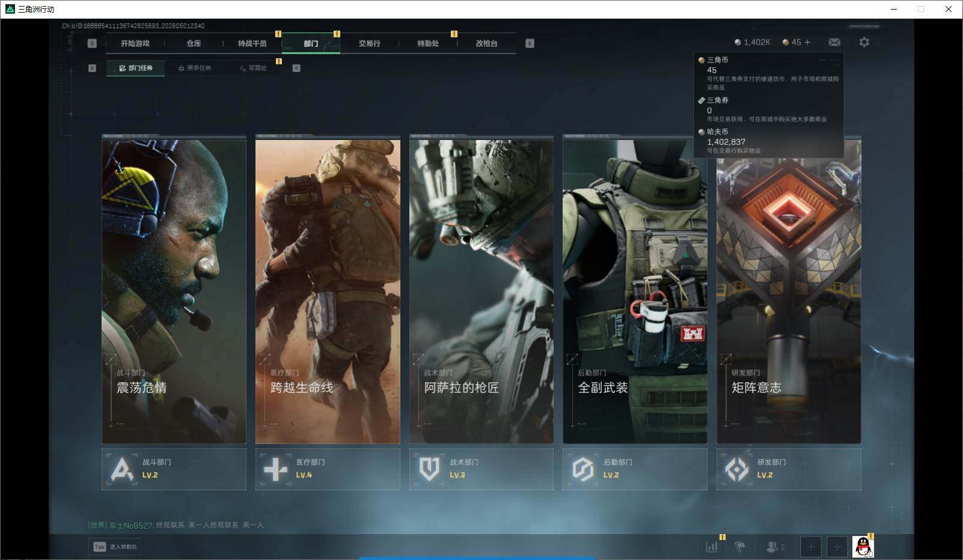Click the 战斗部门 LV.2 panel

(174, 469)
